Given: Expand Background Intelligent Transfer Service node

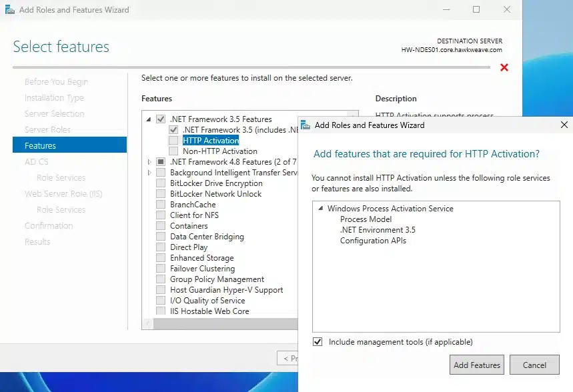Looking at the screenshot, I should click(x=148, y=173).
